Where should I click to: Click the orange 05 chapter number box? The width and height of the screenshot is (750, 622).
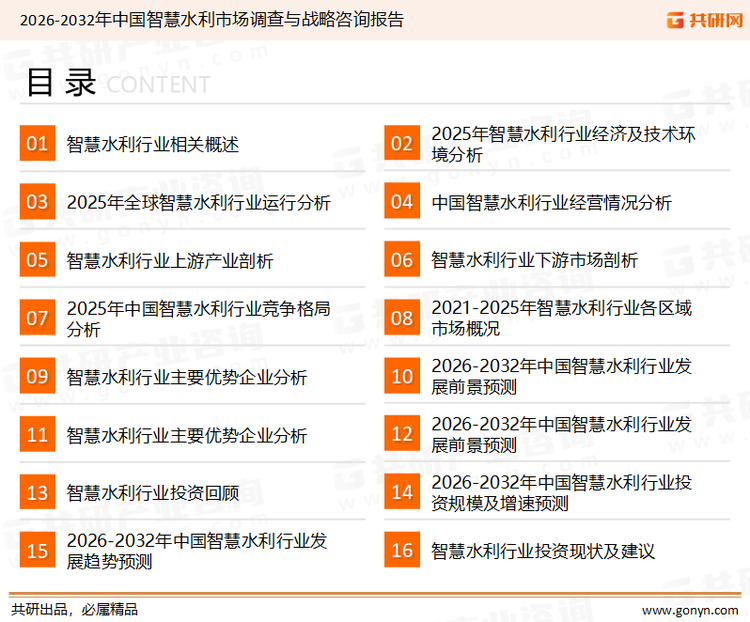[x=37, y=259]
